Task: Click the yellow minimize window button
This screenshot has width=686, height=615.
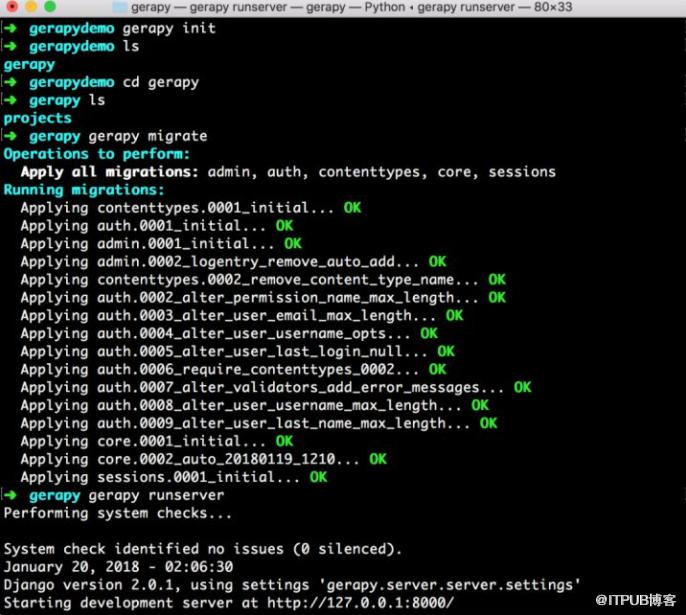Action: pos(31,6)
